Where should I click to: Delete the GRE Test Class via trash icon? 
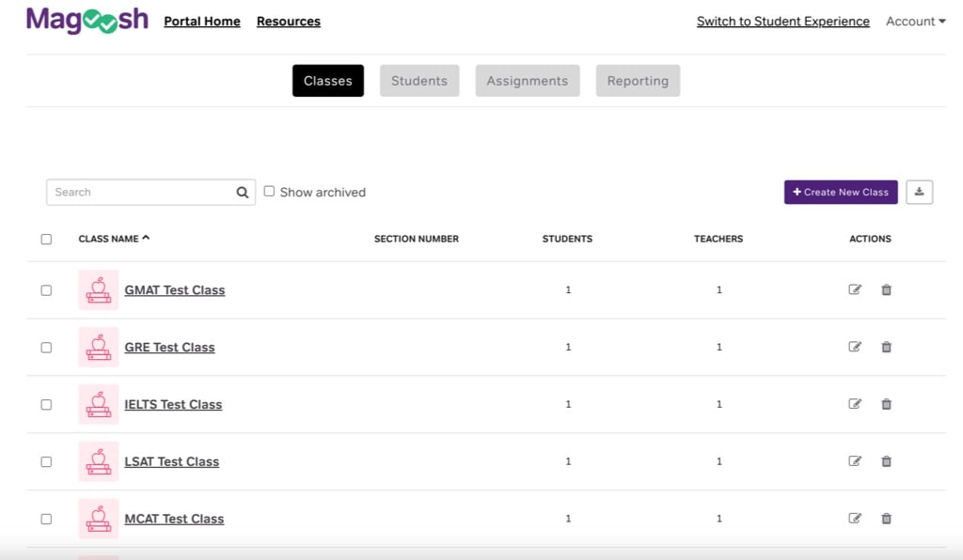click(x=886, y=348)
